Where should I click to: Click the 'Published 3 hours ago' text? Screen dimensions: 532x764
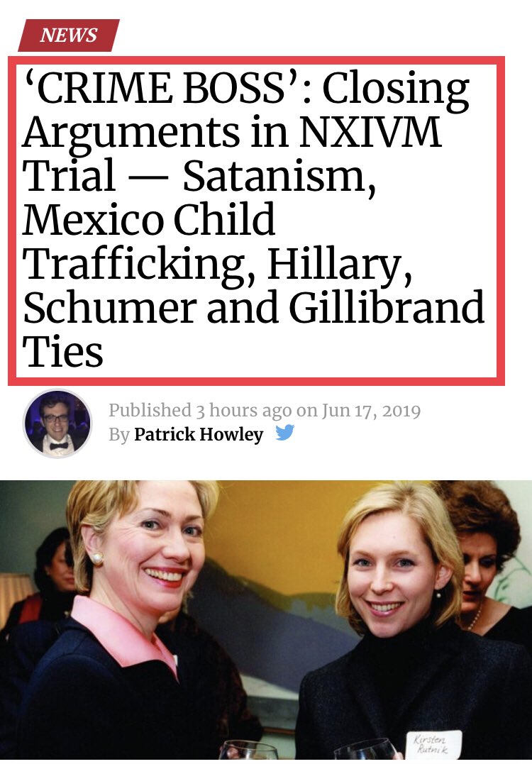point(200,411)
